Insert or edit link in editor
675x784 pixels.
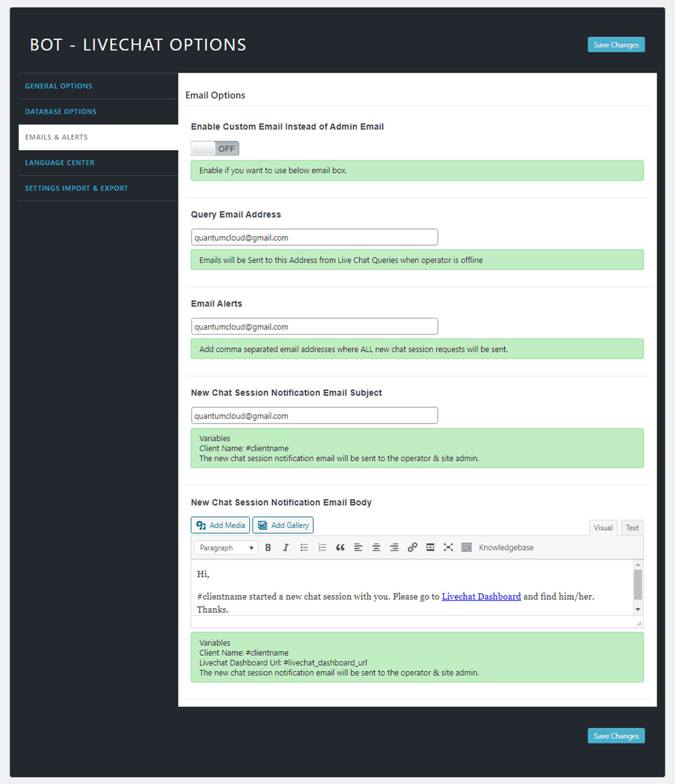(412, 548)
